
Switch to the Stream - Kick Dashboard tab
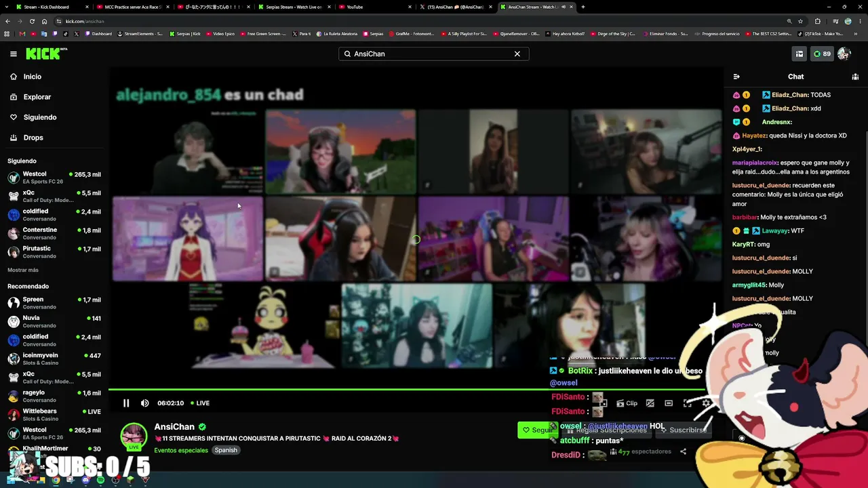tap(52, 7)
